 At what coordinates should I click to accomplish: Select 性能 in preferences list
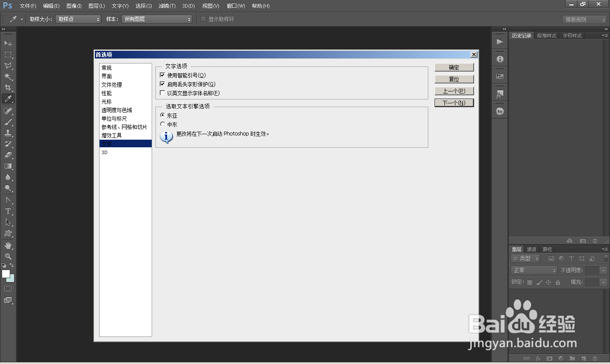click(125, 93)
